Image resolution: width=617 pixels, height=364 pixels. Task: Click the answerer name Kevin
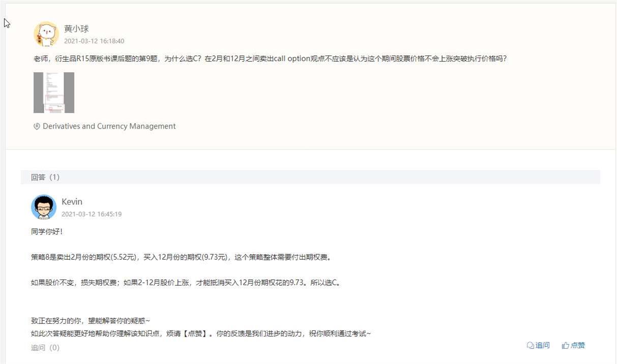point(72,202)
